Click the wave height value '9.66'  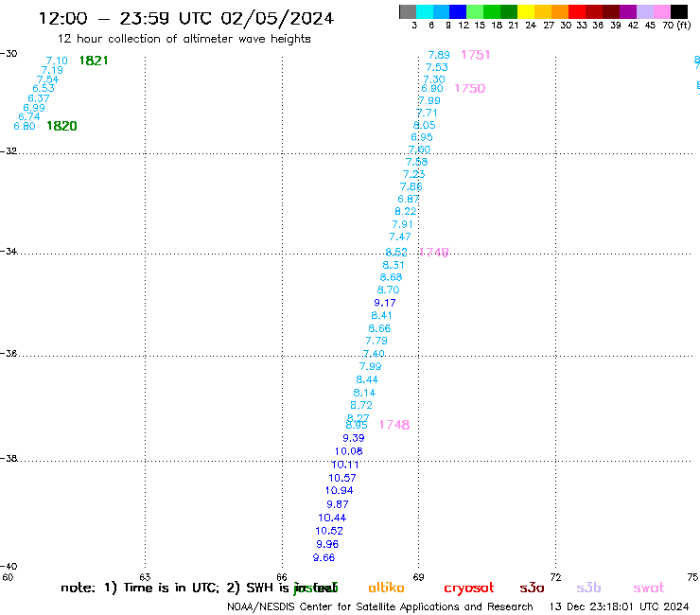coord(324,558)
